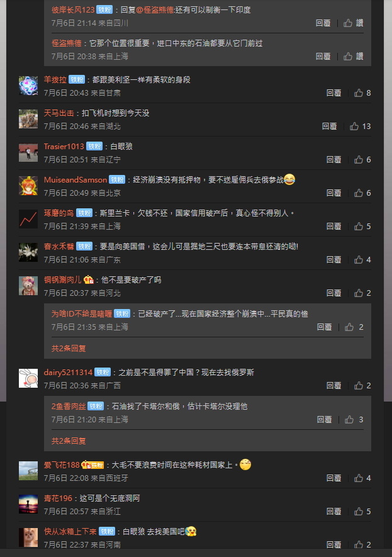Click thumbs-up on Trasier1013's comment
This screenshot has width=392, height=557.
pos(362,160)
